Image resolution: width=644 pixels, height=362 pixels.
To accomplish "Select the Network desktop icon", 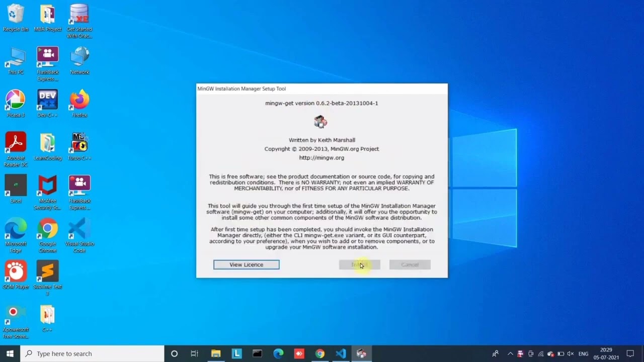I will click(x=79, y=61).
